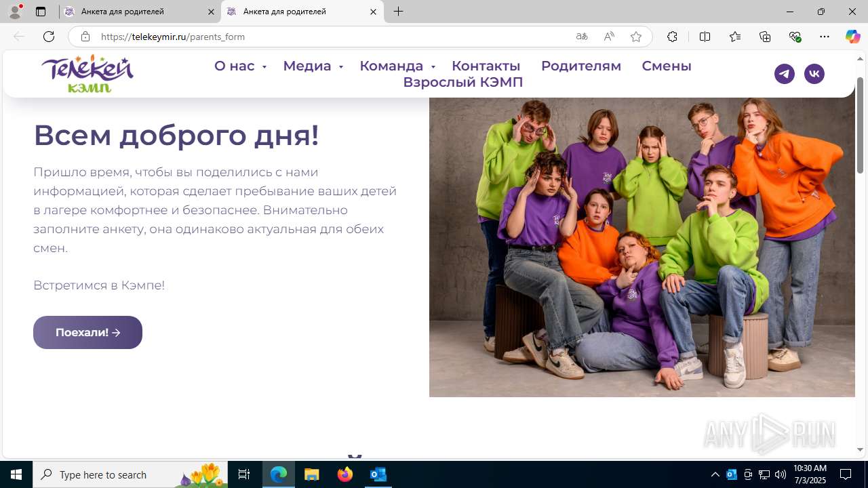Open Settings and more menu
Image resolution: width=868 pixels, height=488 pixels.
825,37
